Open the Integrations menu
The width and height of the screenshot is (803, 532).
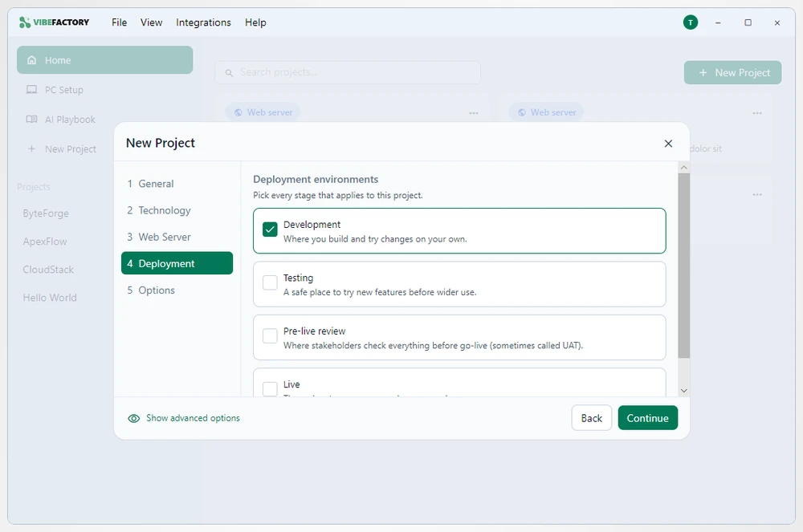click(x=203, y=22)
